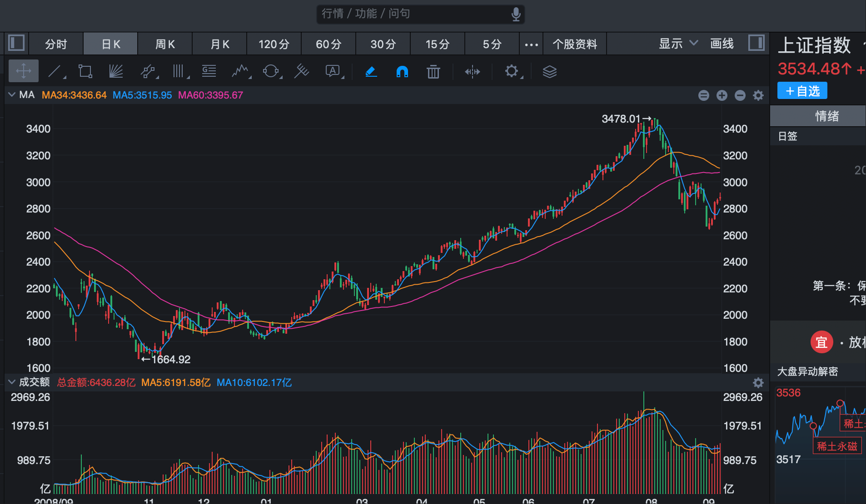Toggle the right sidebar panel icon
The height and width of the screenshot is (504, 866).
[757, 44]
